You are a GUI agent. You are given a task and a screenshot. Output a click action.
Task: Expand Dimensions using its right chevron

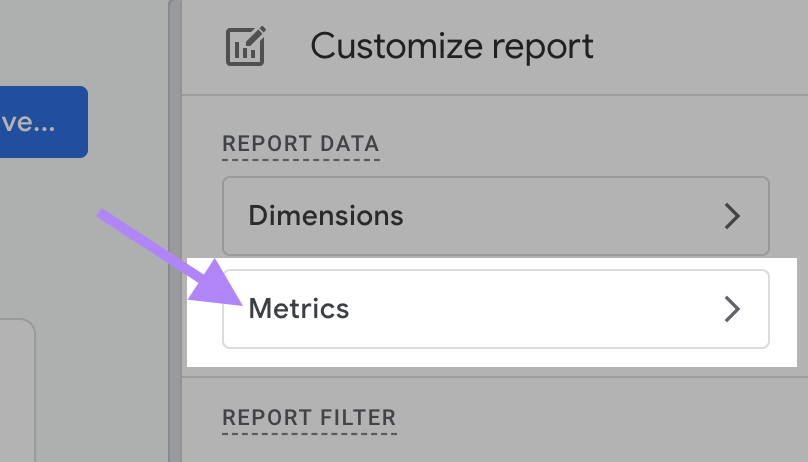pyautogui.click(x=733, y=216)
